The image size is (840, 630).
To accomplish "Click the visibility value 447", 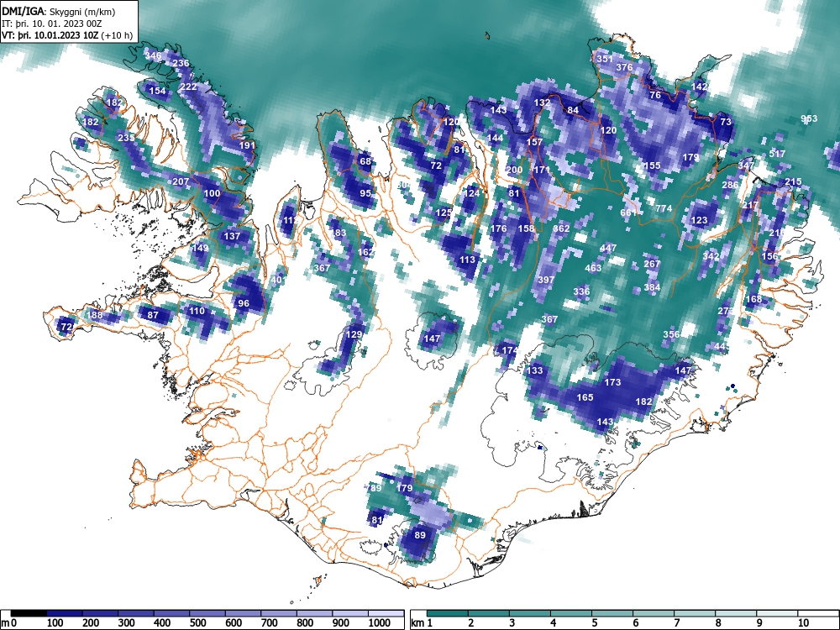I will pos(608,248).
